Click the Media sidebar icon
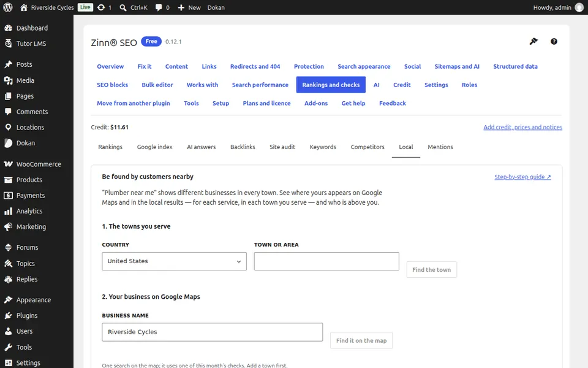 (8, 80)
